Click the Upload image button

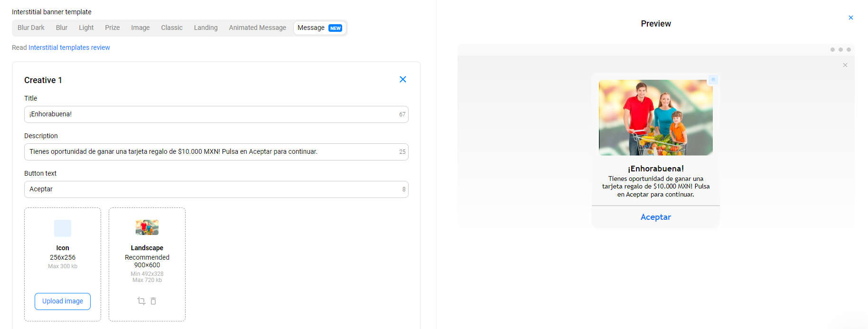63,301
